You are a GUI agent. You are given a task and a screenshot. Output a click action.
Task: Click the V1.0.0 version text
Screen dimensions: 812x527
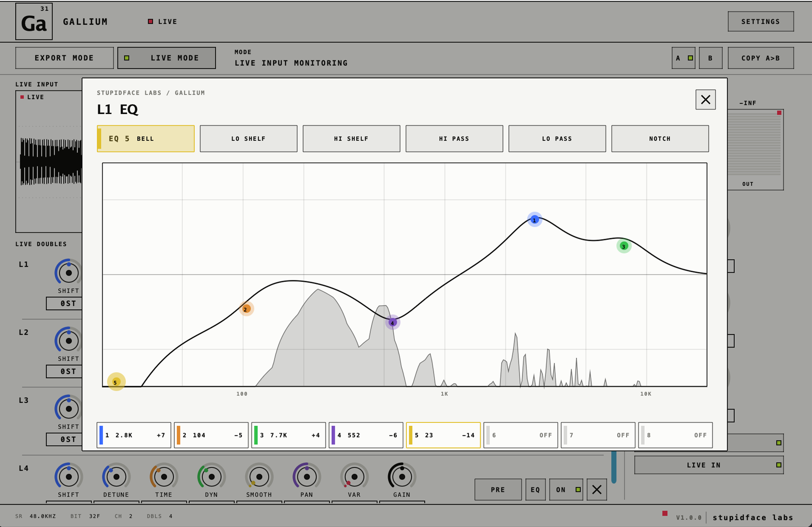(689, 517)
